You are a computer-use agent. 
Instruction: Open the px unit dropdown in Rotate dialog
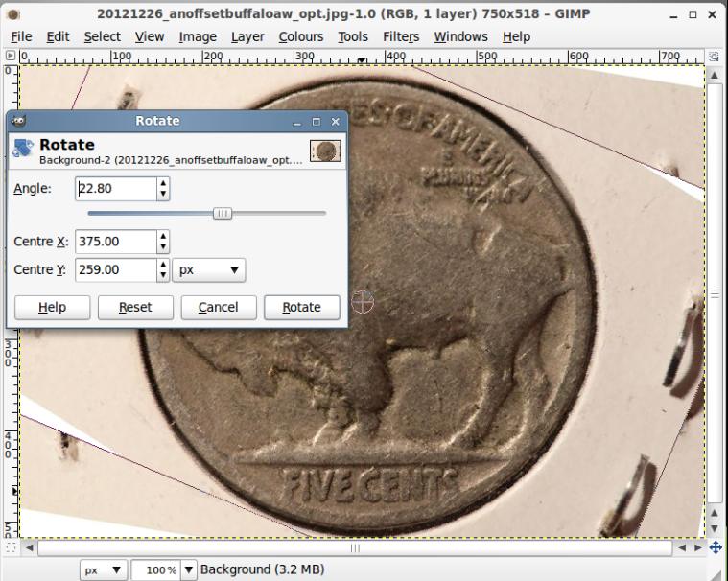pos(209,270)
